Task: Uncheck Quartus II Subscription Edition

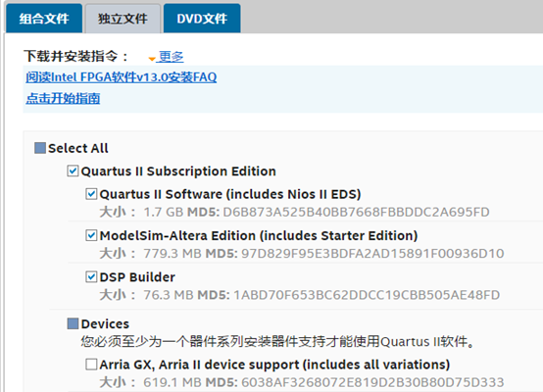Action: pyautogui.click(x=73, y=171)
